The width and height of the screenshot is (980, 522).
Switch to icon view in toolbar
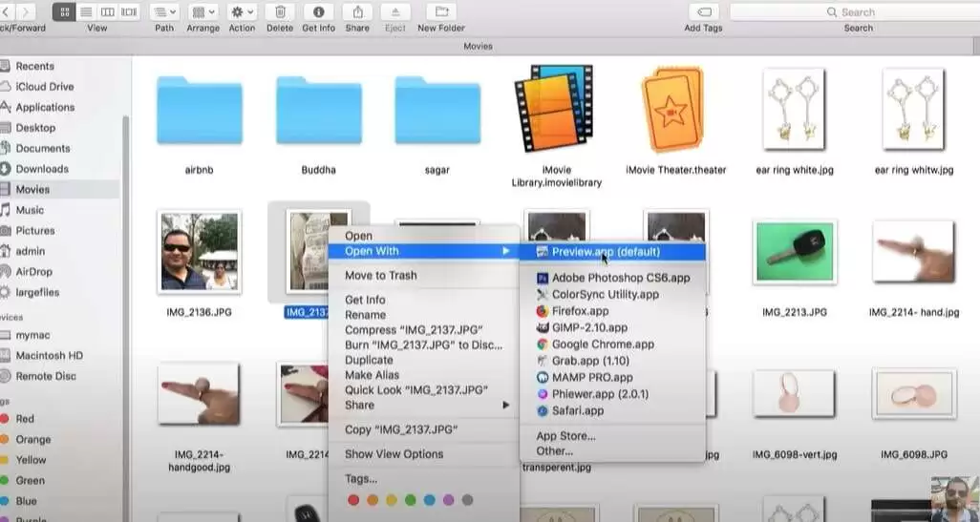(x=65, y=12)
